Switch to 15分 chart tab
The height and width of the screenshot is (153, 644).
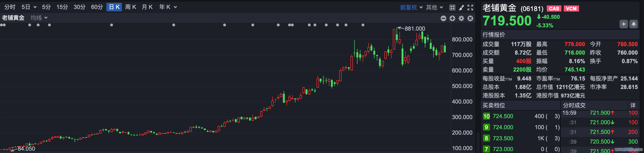pos(62,7)
